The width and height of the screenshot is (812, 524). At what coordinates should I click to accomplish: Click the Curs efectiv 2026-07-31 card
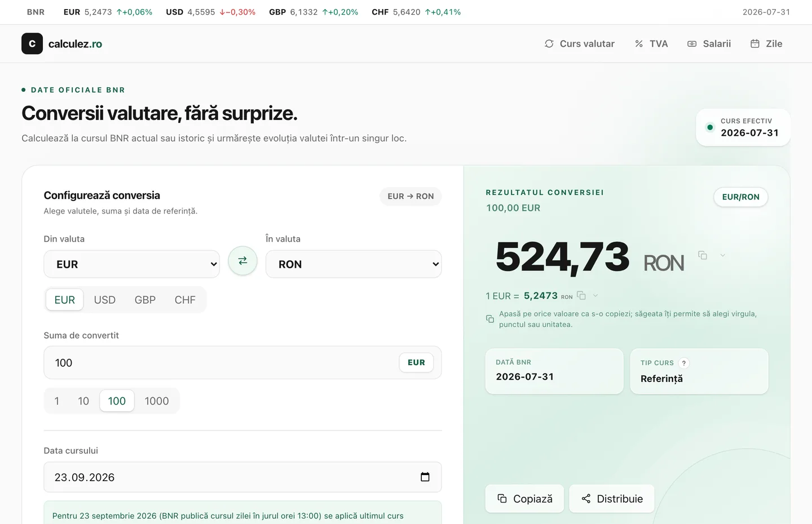click(x=743, y=127)
